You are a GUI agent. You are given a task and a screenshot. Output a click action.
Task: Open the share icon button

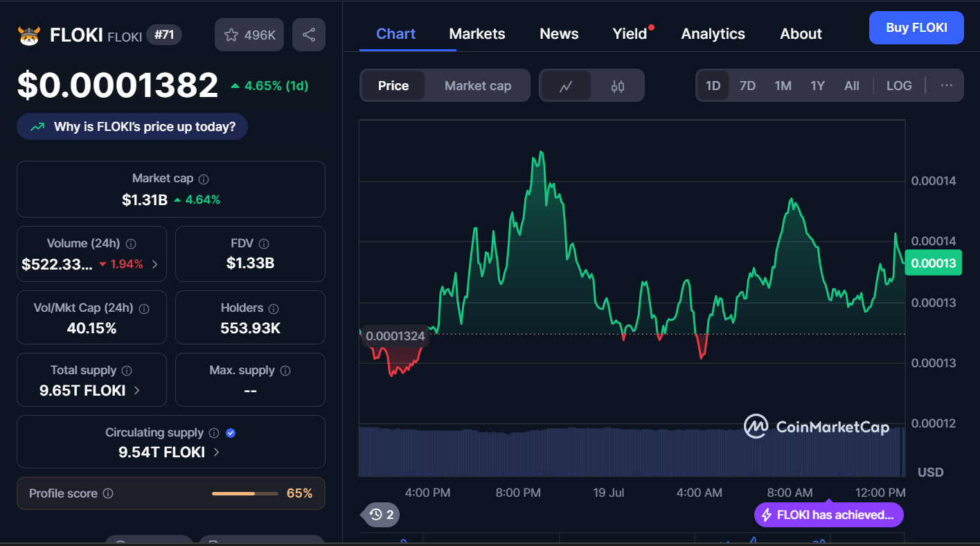(309, 35)
